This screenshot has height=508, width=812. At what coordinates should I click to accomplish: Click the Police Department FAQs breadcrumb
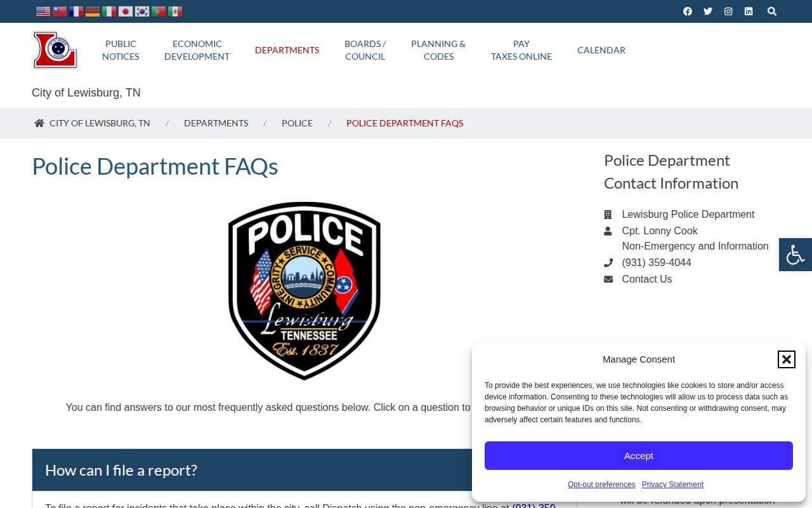(x=405, y=123)
